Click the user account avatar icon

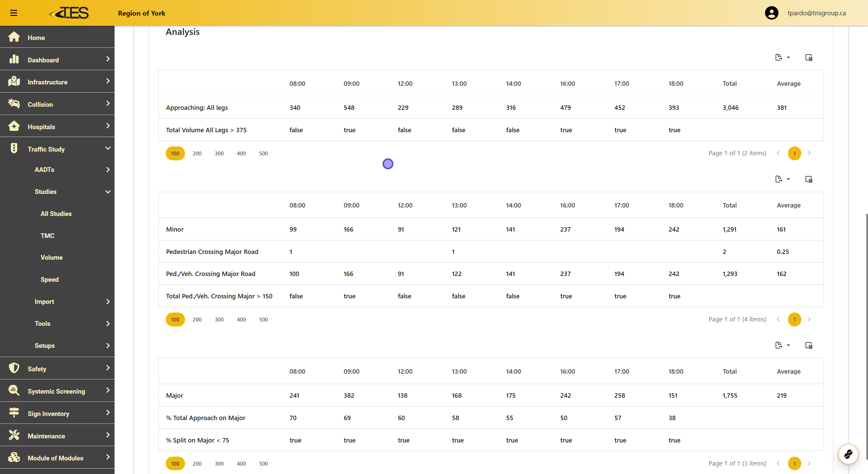(x=771, y=13)
